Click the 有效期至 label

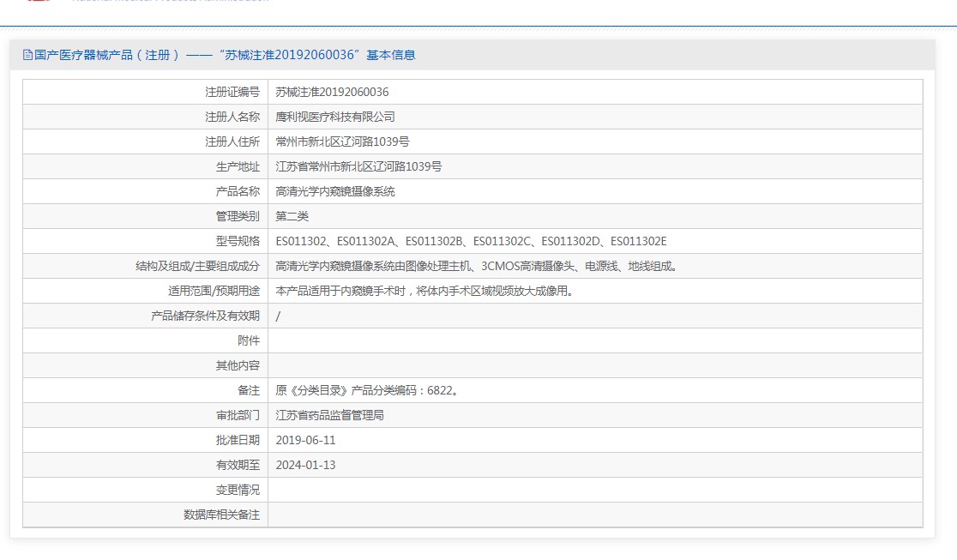pyautogui.click(x=238, y=466)
